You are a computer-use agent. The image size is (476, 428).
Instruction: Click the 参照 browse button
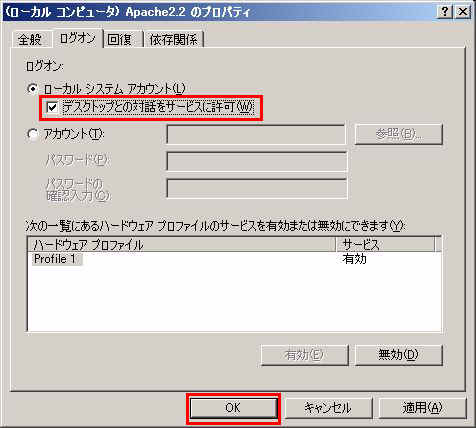[x=399, y=134]
